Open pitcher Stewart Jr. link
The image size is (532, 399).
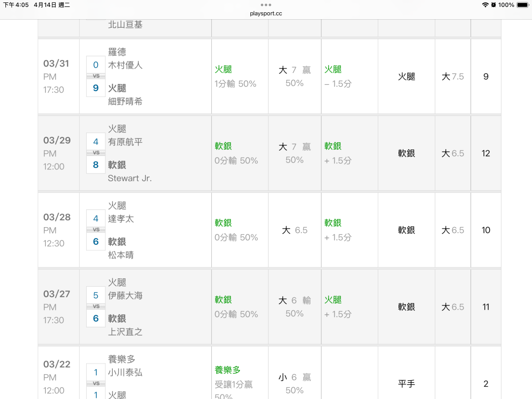pyautogui.click(x=130, y=178)
